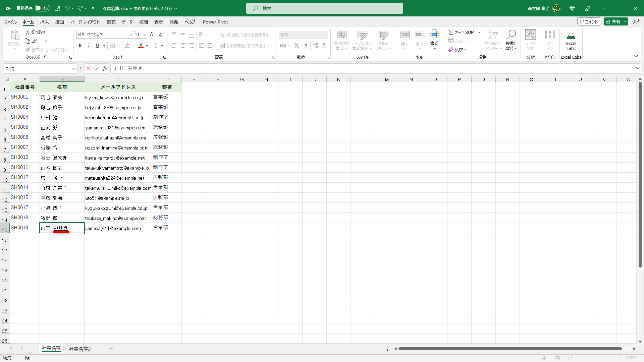Open the font size dropdown
The height and width of the screenshot is (362, 644).
pos(145,35)
